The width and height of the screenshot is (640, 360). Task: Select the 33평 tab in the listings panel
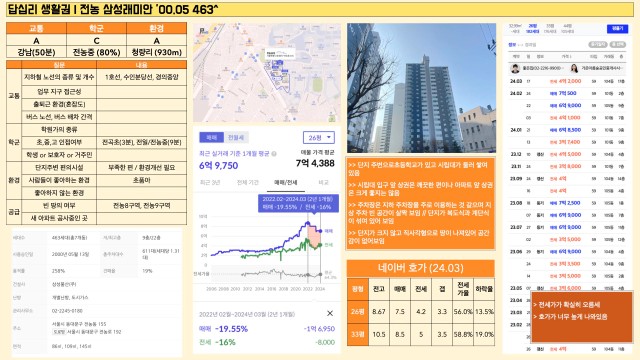pos(550,28)
